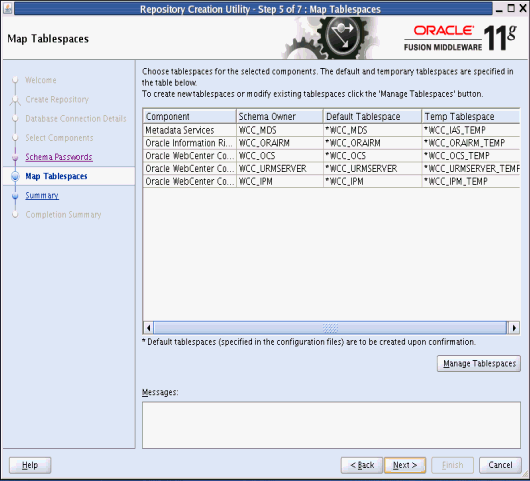Click the horizontal scrollbar thumb under table
The width and height of the screenshot is (530, 481).
coord(330,328)
